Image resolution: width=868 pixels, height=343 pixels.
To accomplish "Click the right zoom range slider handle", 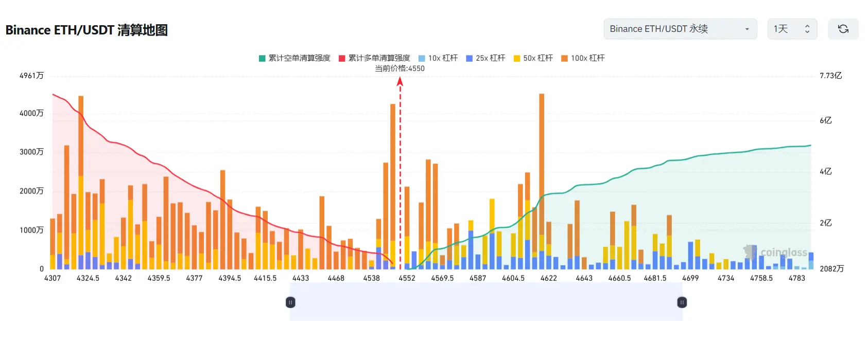I will [682, 302].
